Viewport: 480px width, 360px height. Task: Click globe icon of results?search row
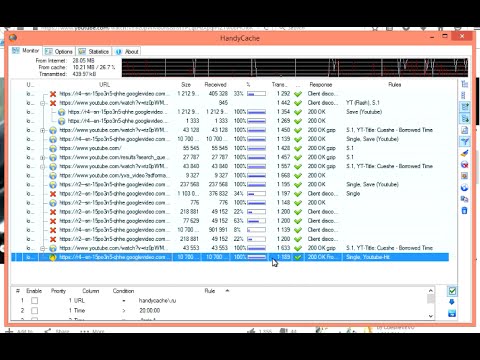[53, 157]
